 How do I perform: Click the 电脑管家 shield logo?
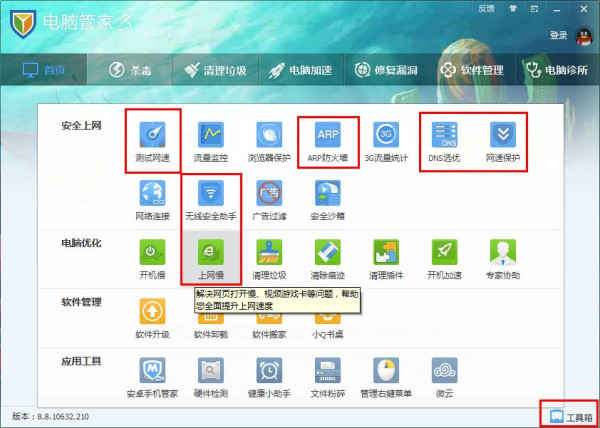tap(23, 24)
